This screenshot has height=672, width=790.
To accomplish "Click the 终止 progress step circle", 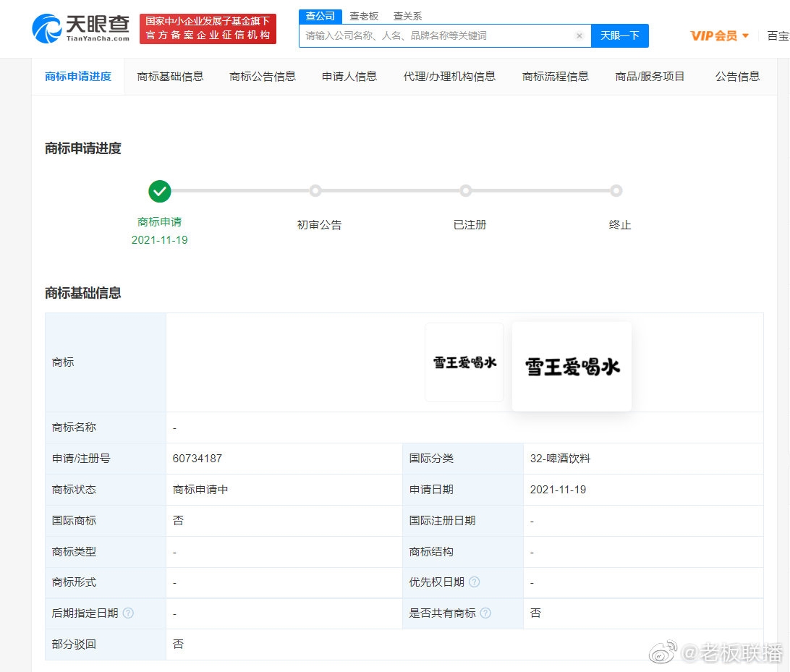I will point(616,191).
